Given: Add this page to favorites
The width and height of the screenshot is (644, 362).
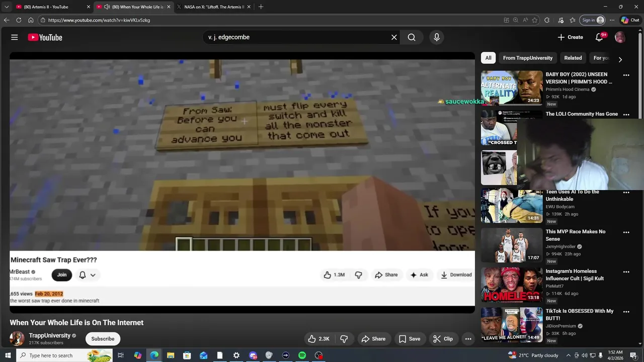Looking at the screenshot, I should [x=535, y=20].
